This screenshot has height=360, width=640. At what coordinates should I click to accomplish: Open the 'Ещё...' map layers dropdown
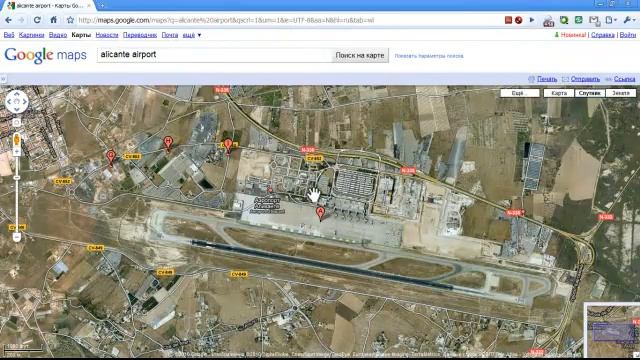[x=520, y=93]
